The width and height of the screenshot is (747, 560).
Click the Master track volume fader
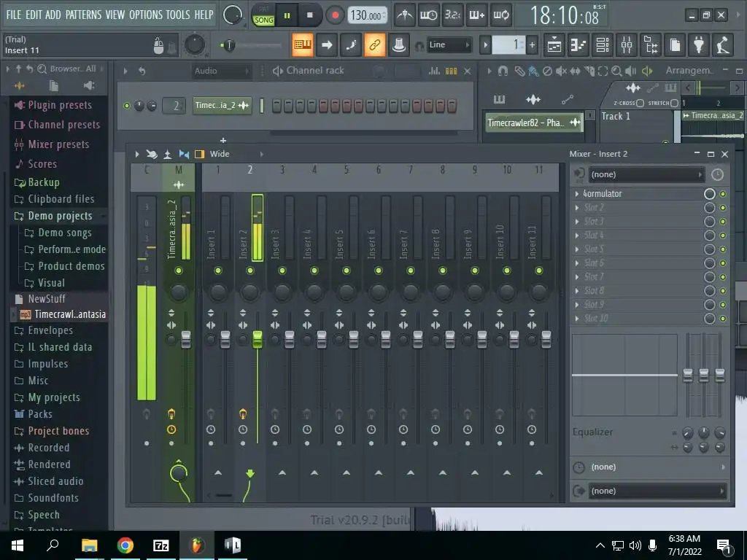[x=186, y=339]
